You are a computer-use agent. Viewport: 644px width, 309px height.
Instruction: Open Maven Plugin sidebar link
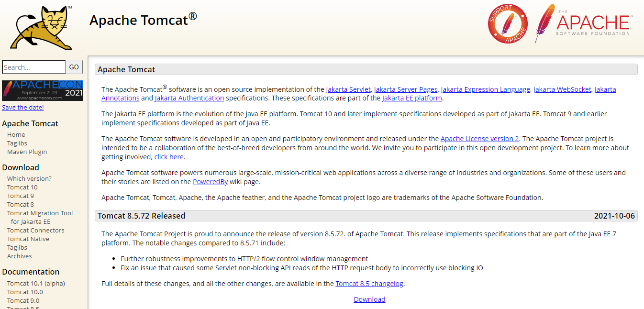click(x=27, y=152)
